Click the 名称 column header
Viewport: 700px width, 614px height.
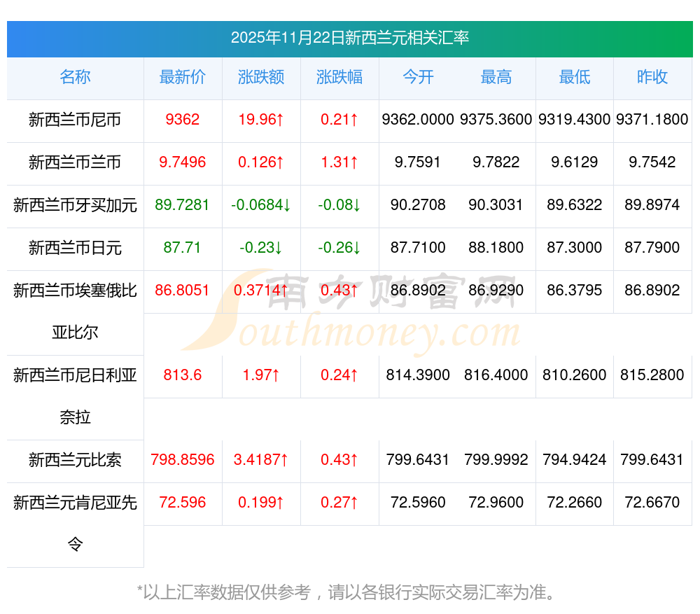[x=75, y=78]
